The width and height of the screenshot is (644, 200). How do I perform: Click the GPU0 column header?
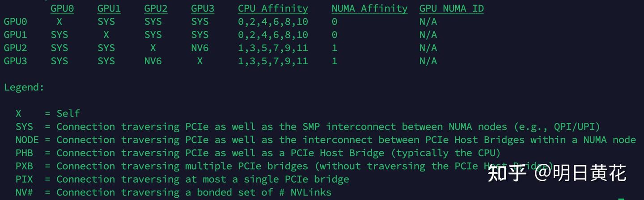[62, 8]
